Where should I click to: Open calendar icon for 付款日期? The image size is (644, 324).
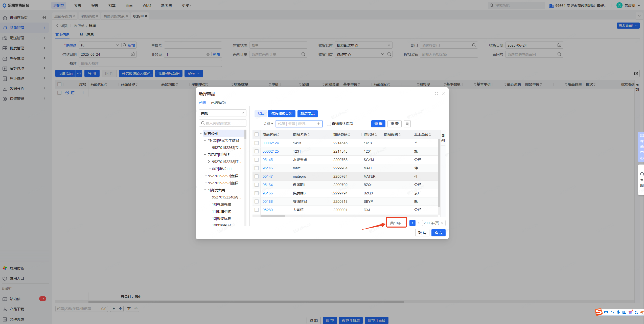[x=132, y=54]
